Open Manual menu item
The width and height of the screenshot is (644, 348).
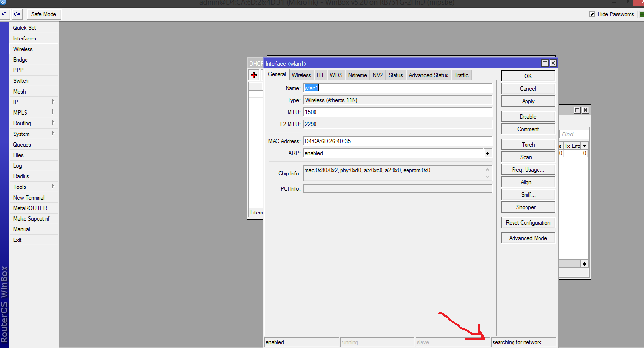point(34,229)
